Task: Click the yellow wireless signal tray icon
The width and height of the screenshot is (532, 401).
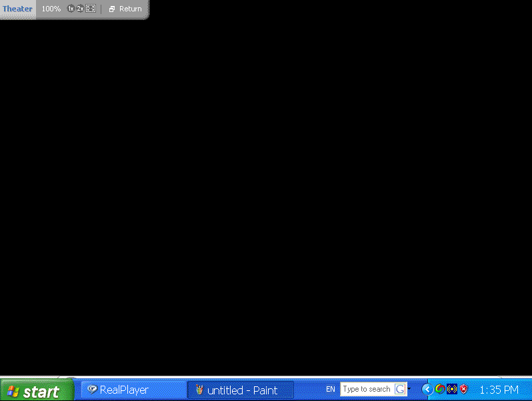Action: (452, 389)
